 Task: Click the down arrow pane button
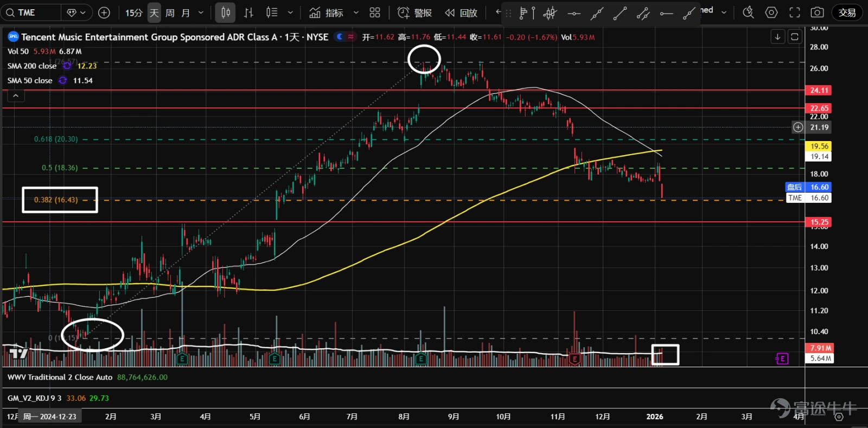click(x=777, y=37)
